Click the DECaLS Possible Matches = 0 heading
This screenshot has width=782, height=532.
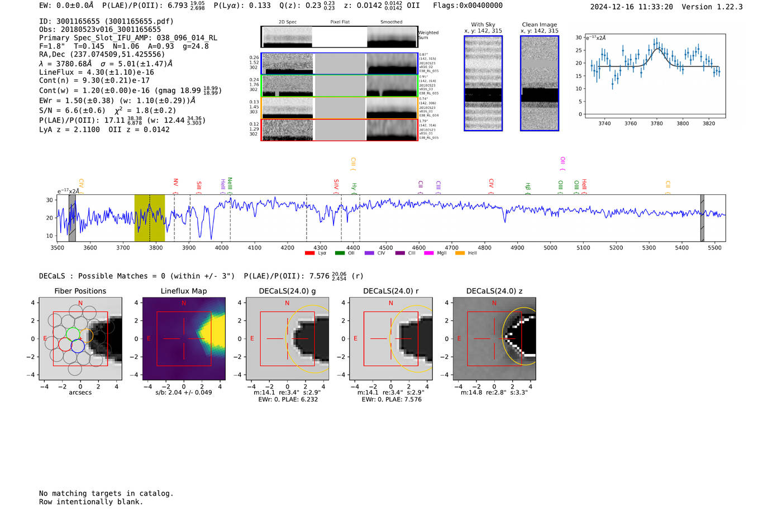[x=137, y=276]
